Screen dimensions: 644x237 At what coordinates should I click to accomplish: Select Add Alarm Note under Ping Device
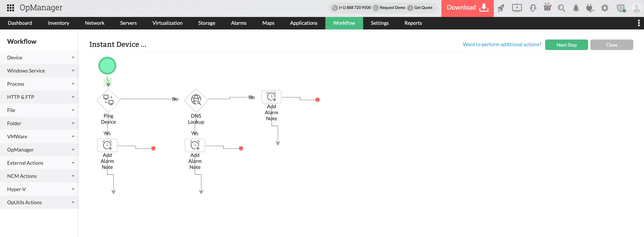(x=107, y=145)
